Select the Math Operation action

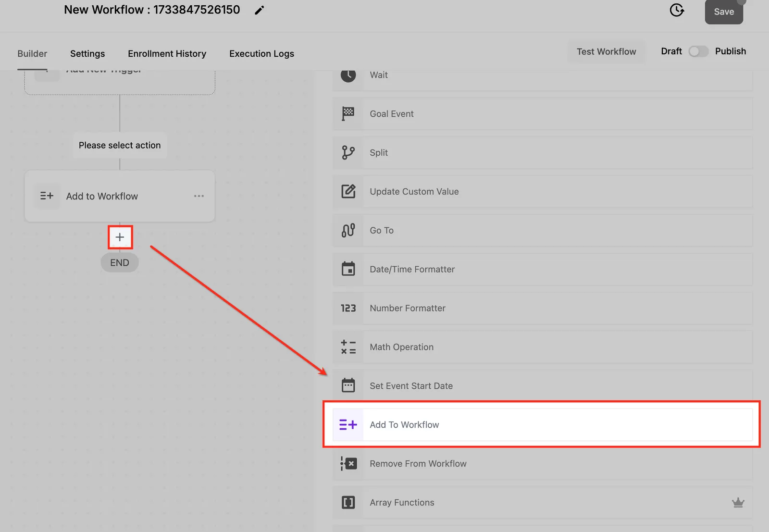tap(543, 347)
